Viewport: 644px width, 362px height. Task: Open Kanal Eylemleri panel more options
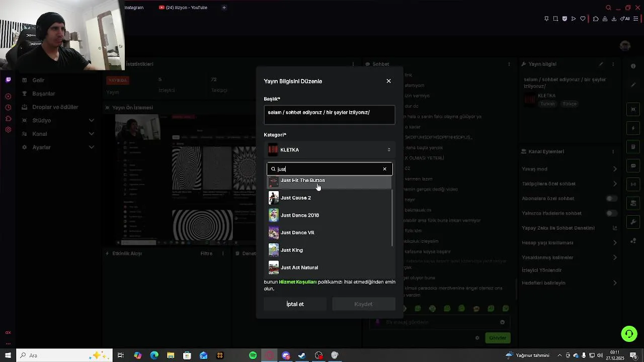pos(613,151)
